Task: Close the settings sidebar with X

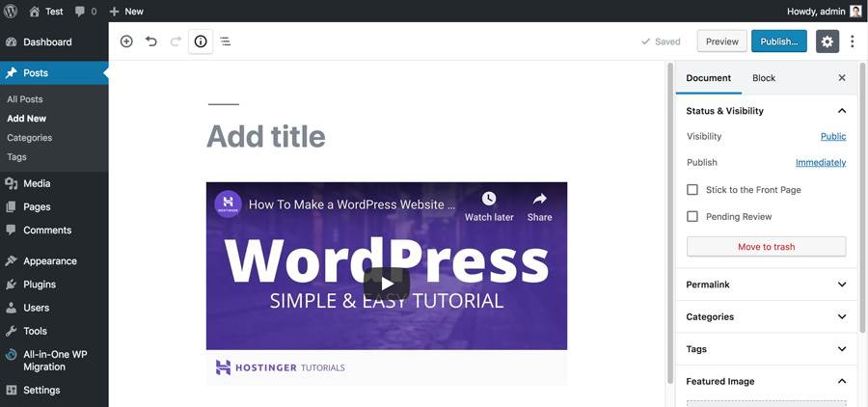Action: pos(842,78)
